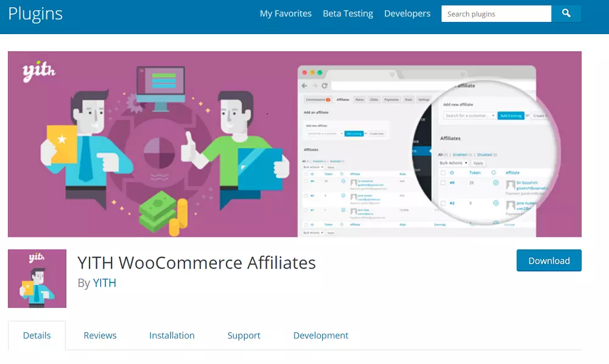Focus the Search plugins input field
The image size is (609, 364).
tap(496, 13)
